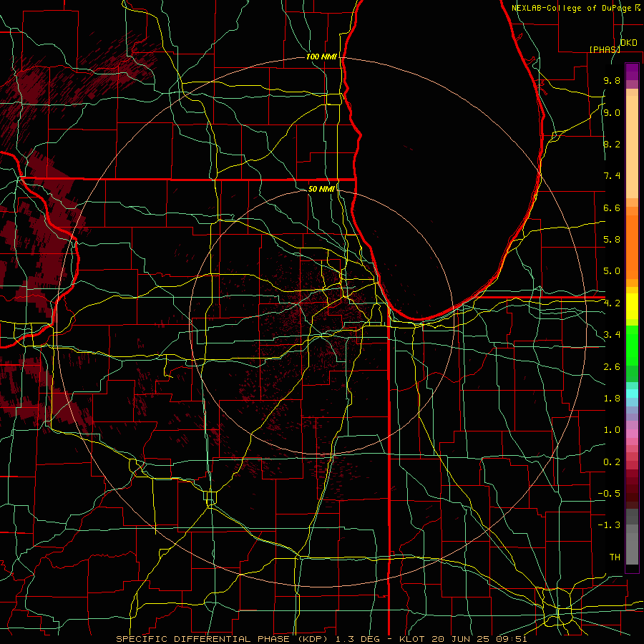
Task: Click the orange segment of the color bar
Action: tap(632, 246)
